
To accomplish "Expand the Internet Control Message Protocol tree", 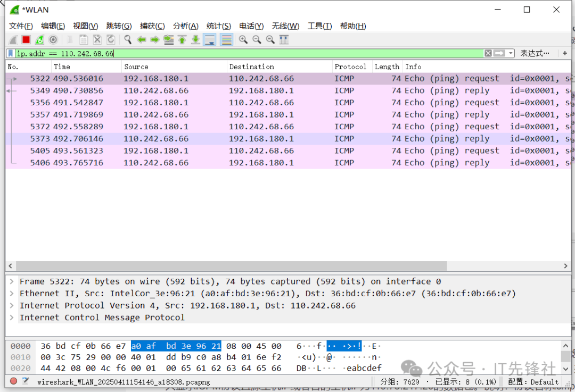I will 12,318.
